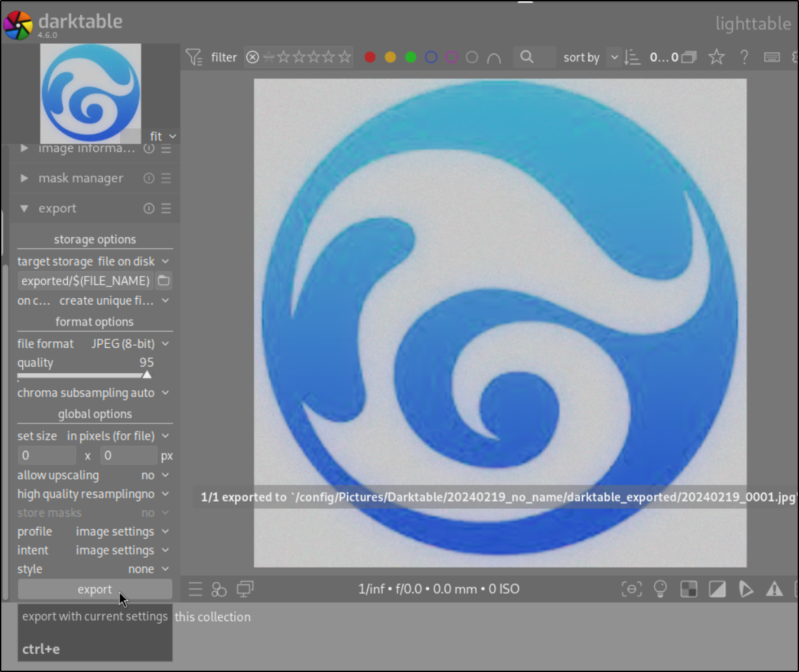
Task: Open the file format JPEG dropdown
Action: click(95, 344)
